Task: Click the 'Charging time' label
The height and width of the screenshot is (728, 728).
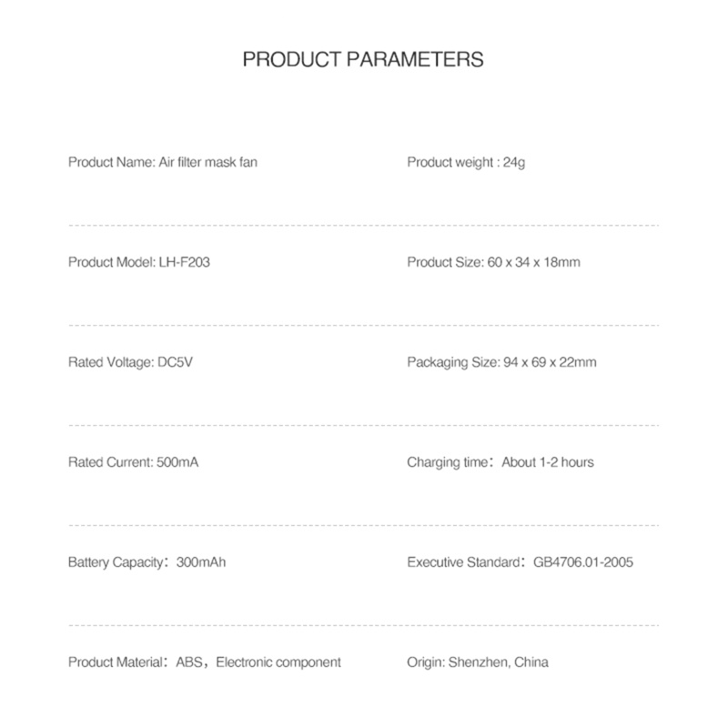Action: click(448, 462)
